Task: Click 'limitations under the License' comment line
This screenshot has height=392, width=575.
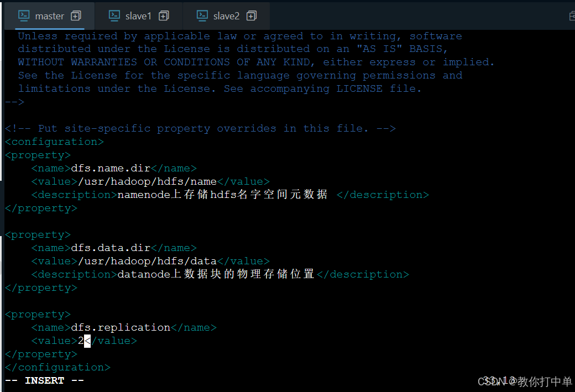Action: coord(219,89)
